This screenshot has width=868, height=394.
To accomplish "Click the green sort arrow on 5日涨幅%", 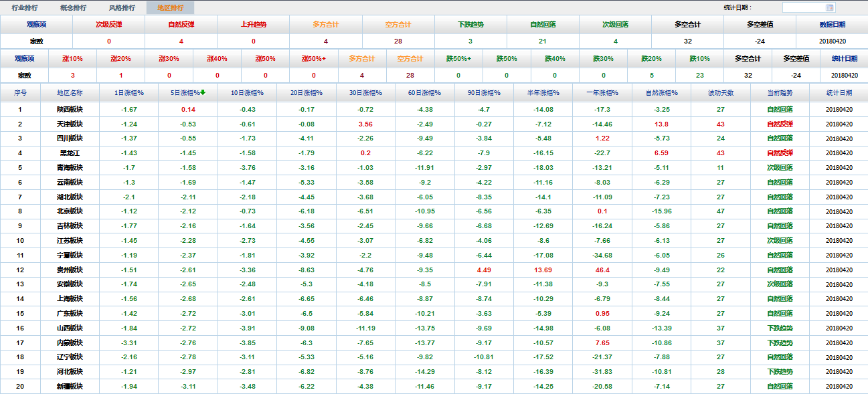I will [203, 92].
